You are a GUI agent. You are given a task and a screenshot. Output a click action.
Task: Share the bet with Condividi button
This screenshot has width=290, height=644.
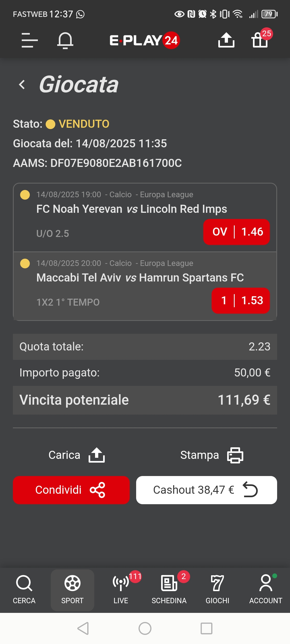pyautogui.click(x=71, y=490)
